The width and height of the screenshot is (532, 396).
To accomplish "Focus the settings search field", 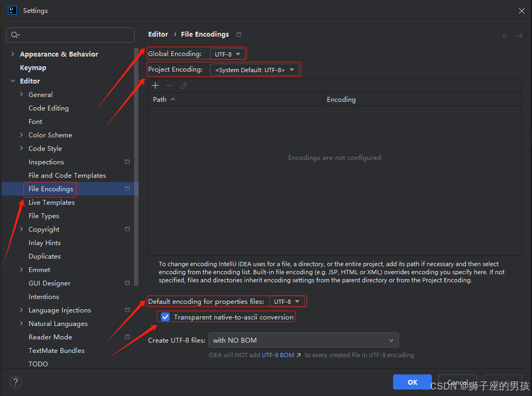I will click(x=70, y=34).
